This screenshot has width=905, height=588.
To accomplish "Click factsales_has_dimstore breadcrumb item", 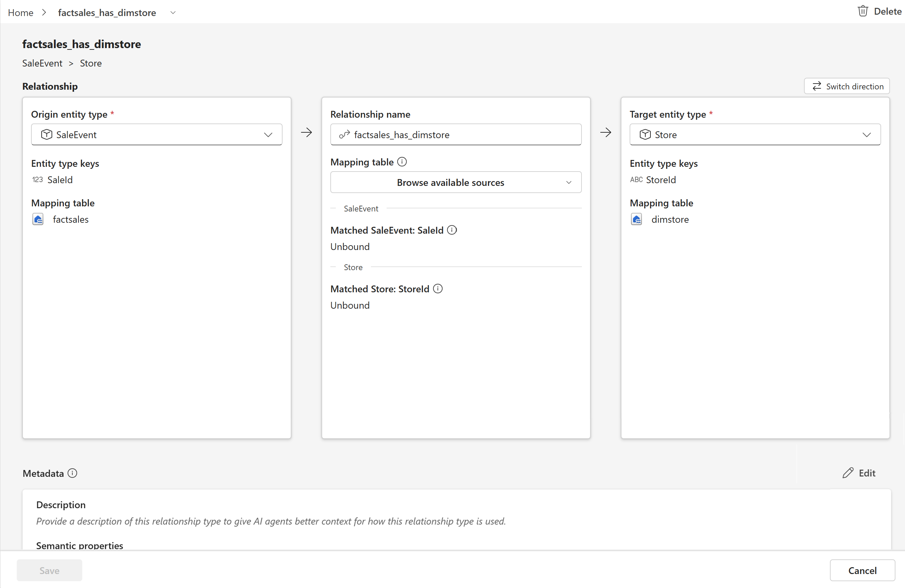I will point(107,13).
